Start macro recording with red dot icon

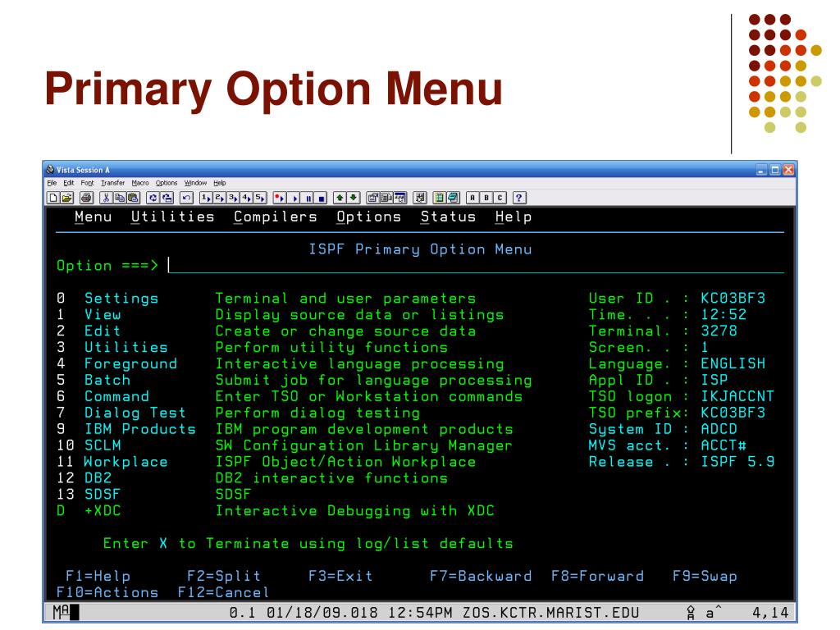[279, 199]
